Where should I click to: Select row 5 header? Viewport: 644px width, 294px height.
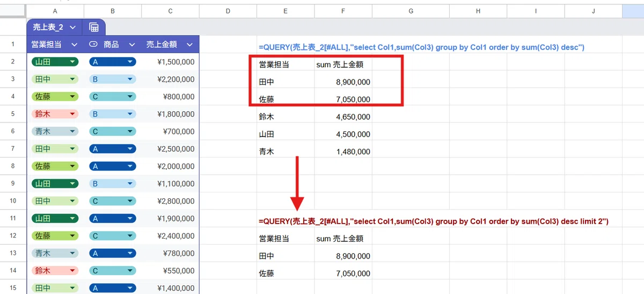click(13, 114)
